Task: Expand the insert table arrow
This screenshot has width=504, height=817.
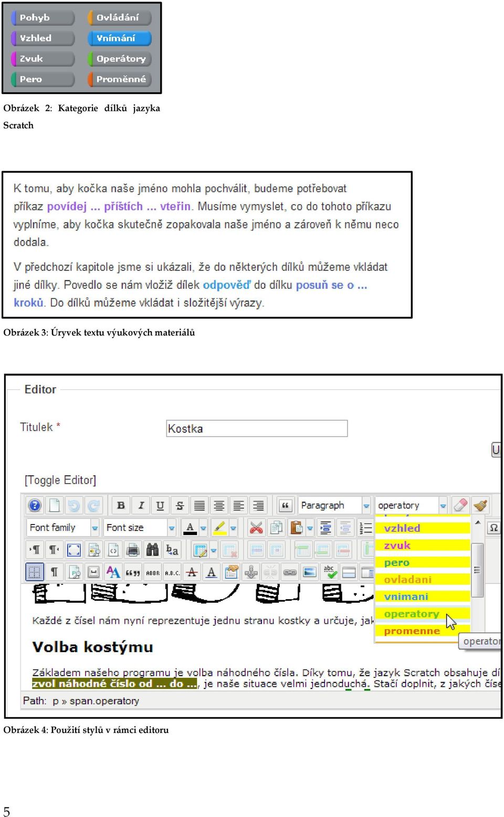Action: pos(213,550)
